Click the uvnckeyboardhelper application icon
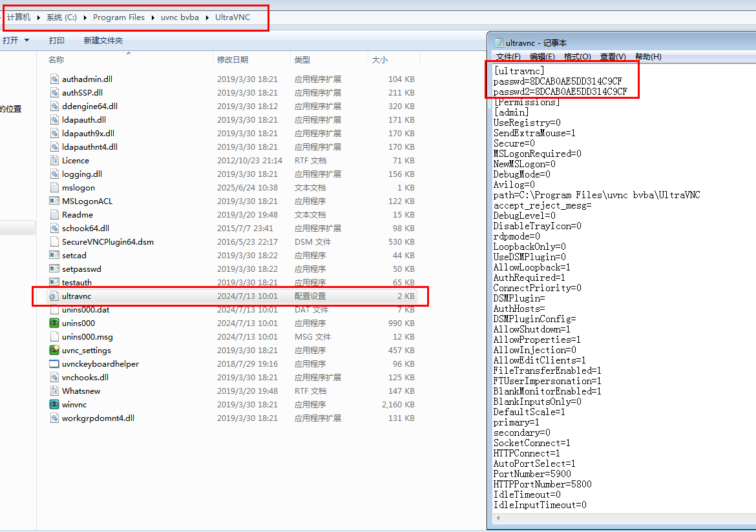756x532 pixels. 54,364
